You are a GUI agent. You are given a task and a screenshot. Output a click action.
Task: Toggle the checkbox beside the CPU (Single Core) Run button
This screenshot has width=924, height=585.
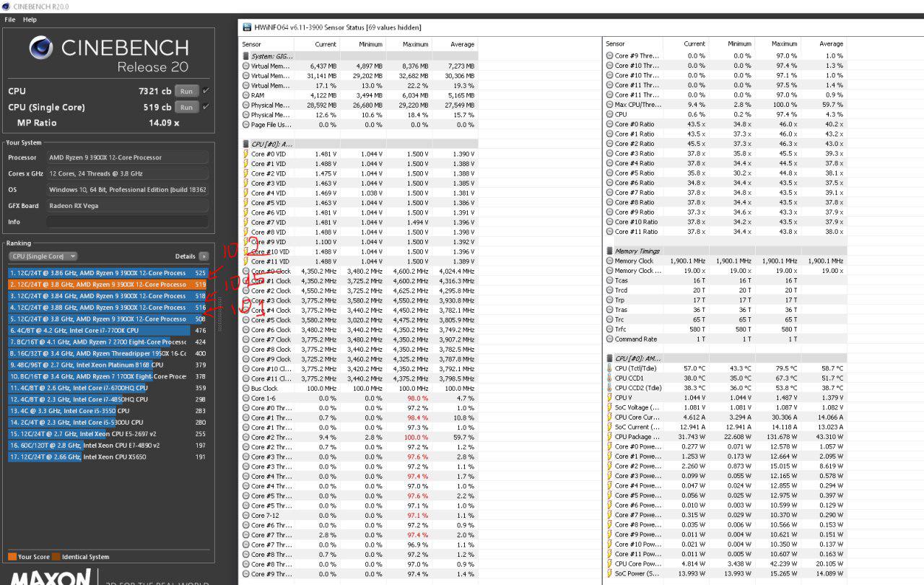point(206,107)
